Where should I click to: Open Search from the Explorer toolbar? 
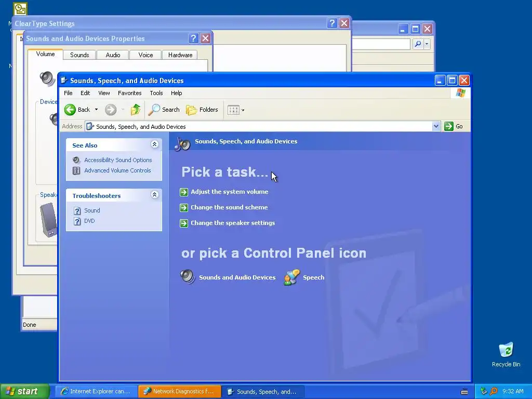(164, 110)
